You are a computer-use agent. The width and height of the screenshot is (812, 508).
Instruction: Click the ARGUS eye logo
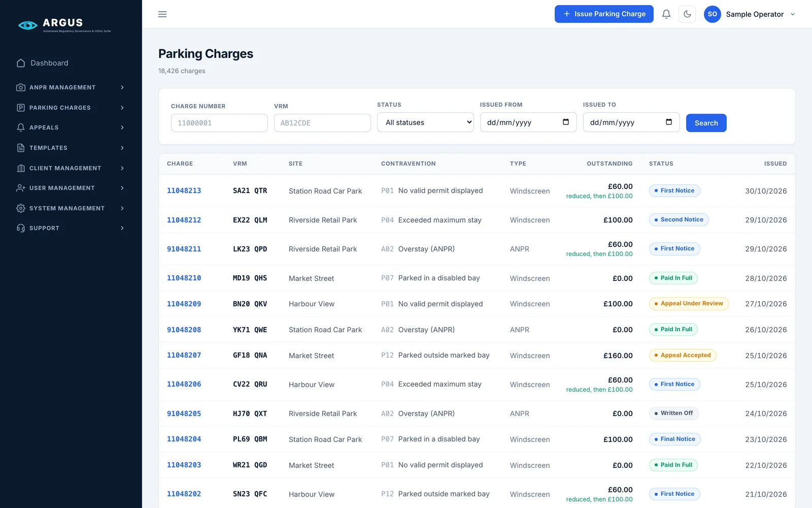point(28,25)
